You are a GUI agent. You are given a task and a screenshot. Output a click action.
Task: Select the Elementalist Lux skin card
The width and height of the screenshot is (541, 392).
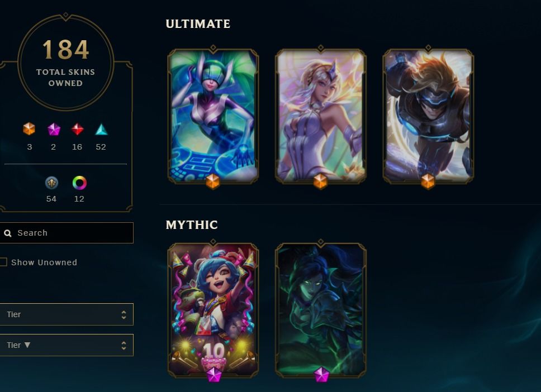[321, 116]
